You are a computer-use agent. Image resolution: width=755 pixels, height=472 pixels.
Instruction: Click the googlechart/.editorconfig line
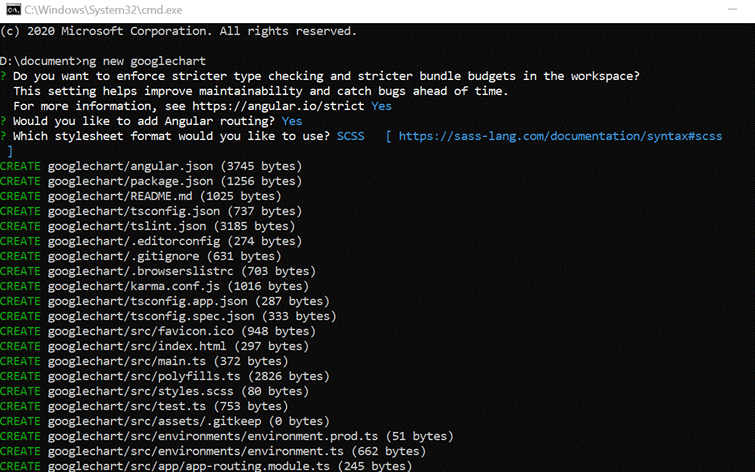pos(151,241)
